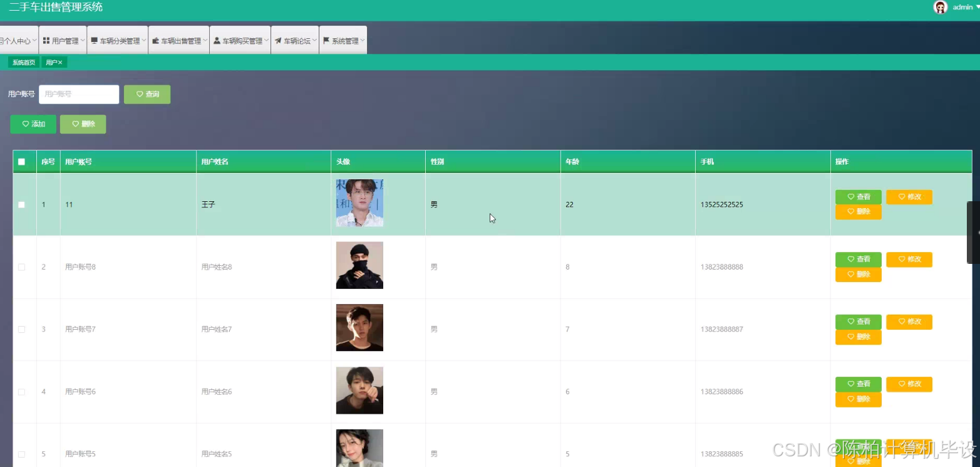Switch to the 系统首页 tab

click(x=24, y=63)
